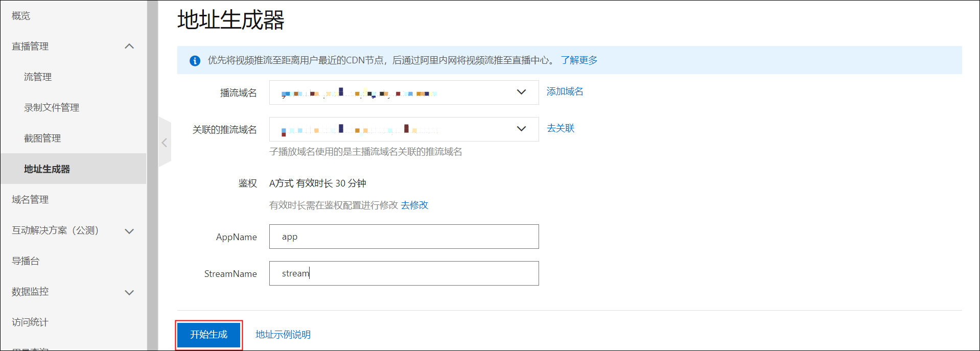
Task: Expand the 数据监控 menu section
Action: (x=129, y=292)
